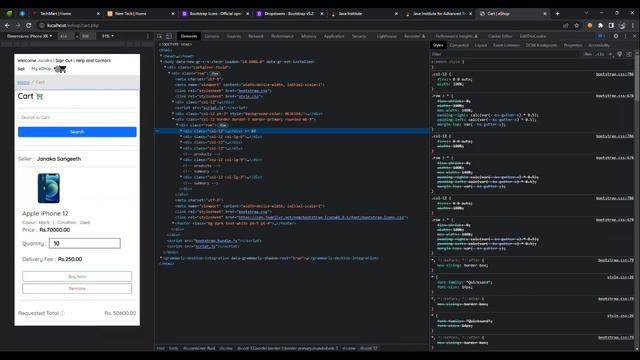Switch to the Sources tab in DevTools
This screenshot has height=360, width=640.
coord(233,36)
